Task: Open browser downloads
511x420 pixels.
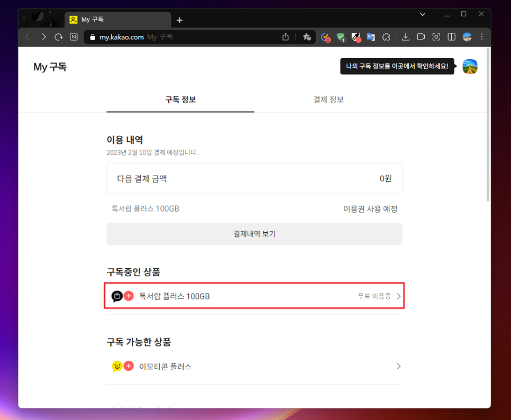Action: pos(405,37)
